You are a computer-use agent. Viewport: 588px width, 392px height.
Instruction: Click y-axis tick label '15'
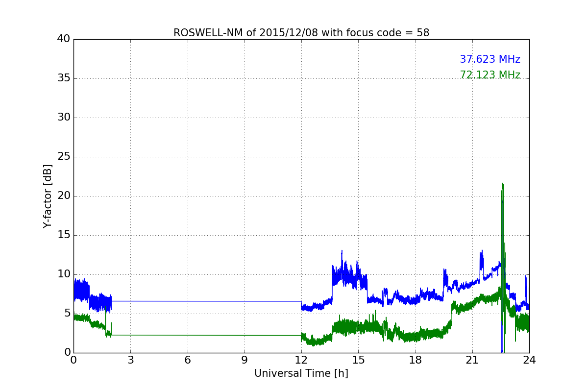(64, 235)
